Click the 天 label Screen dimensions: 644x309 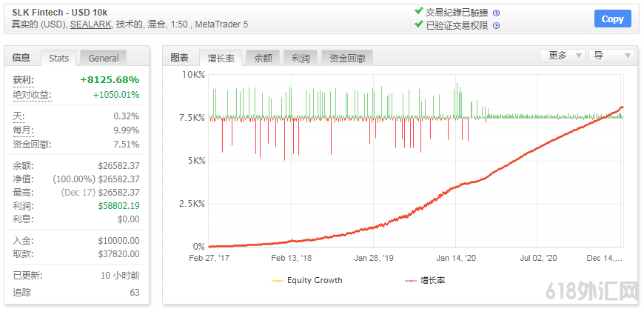(x=19, y=116)
